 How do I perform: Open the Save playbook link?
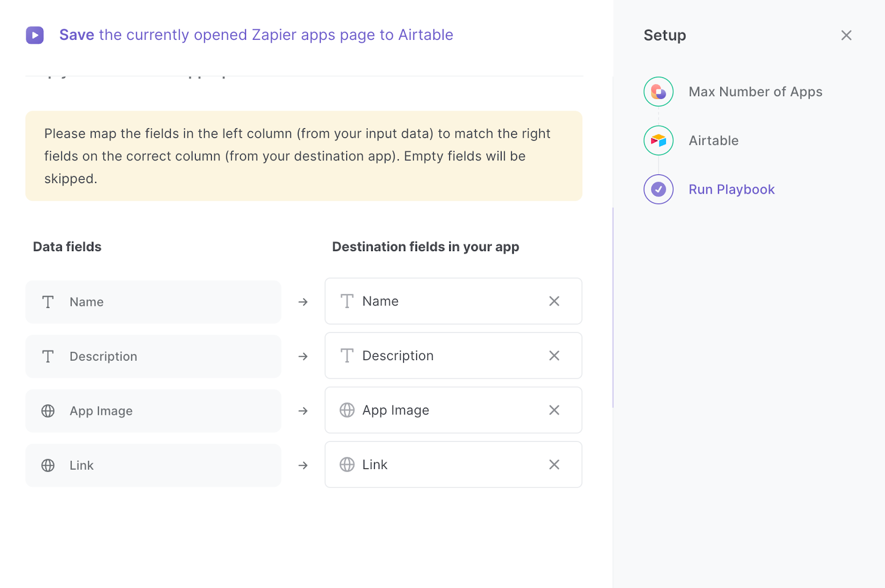pyautogui.click(x=77, y=35)
